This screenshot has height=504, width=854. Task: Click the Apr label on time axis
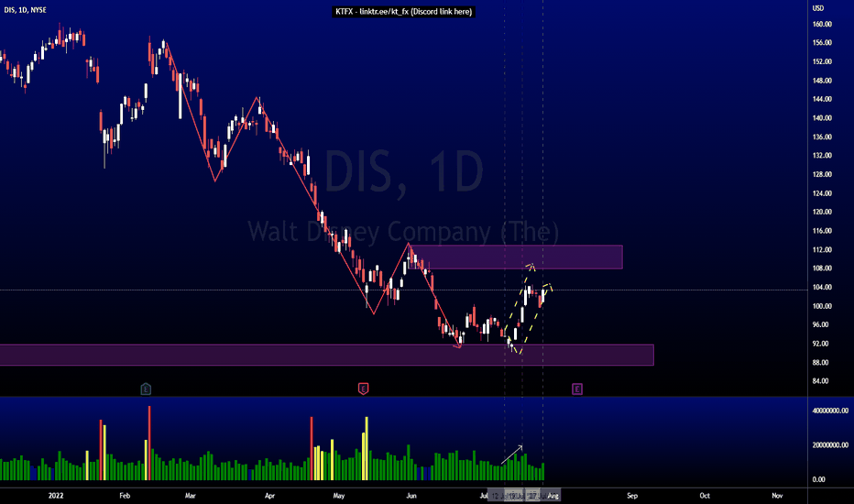click(x=269, y=495)
